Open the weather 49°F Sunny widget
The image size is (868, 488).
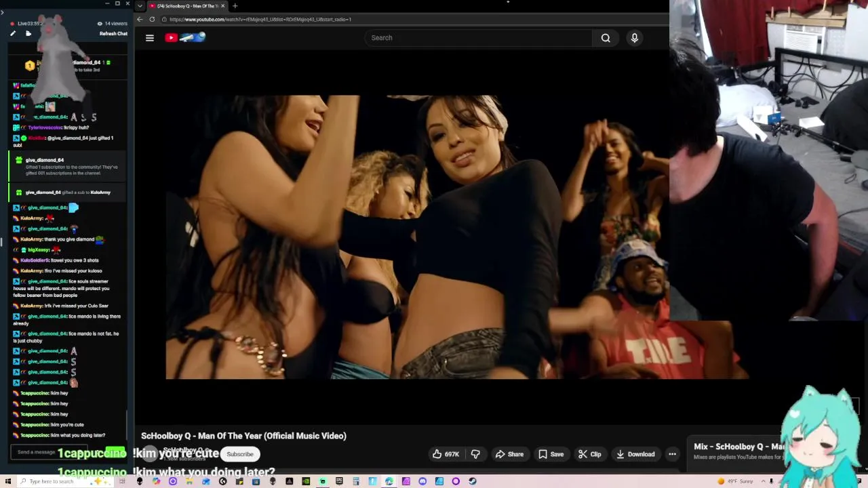pos(735,481)
